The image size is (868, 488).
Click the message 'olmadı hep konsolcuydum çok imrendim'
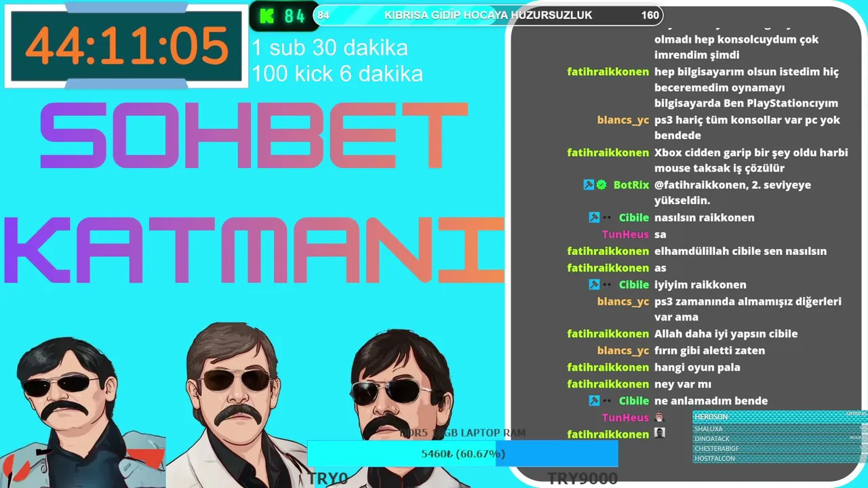pos(736,47)
